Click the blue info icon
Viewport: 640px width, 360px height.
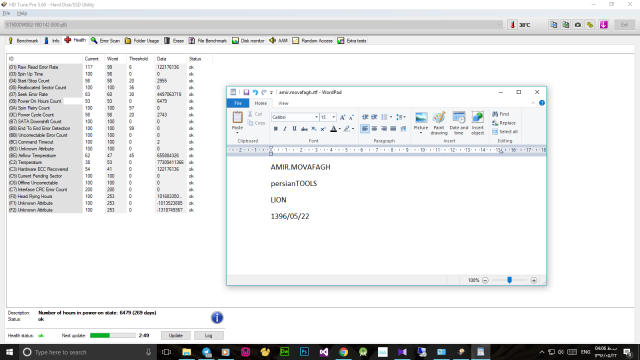217,318
